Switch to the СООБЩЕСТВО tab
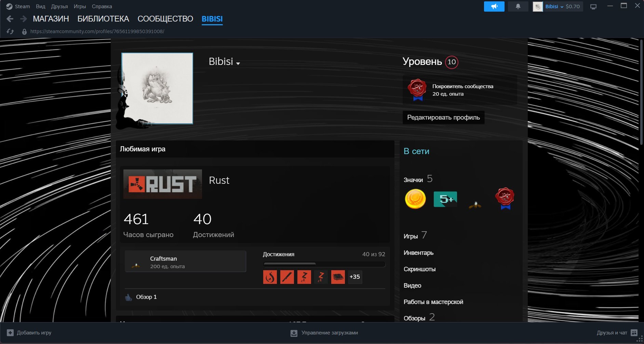Screen dimensions: 644x344 tap(165, 19)
